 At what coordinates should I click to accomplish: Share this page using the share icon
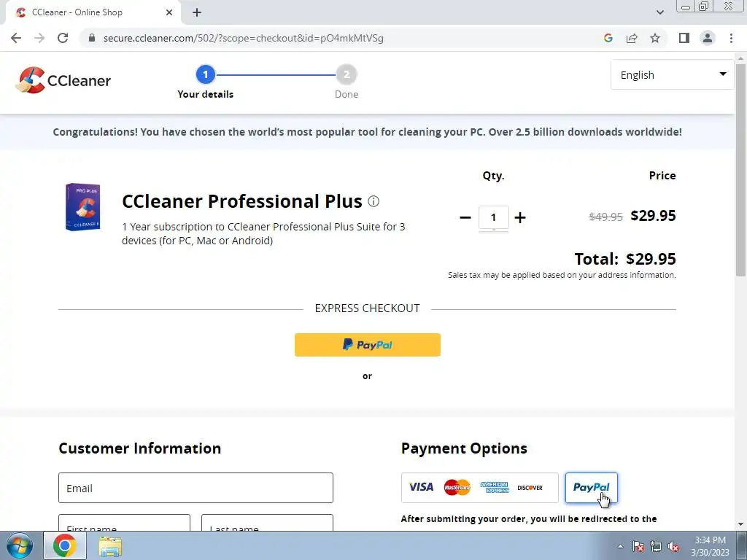(632, 38)
